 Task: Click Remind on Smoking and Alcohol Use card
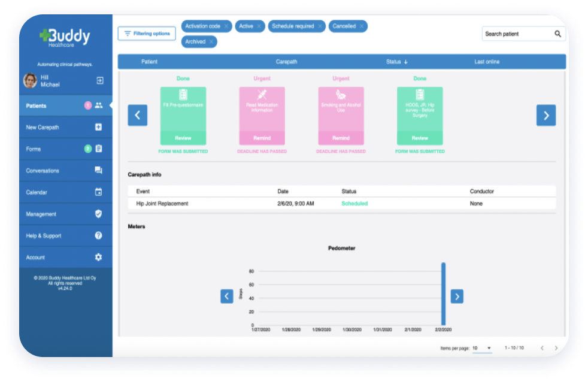point(341,138)
